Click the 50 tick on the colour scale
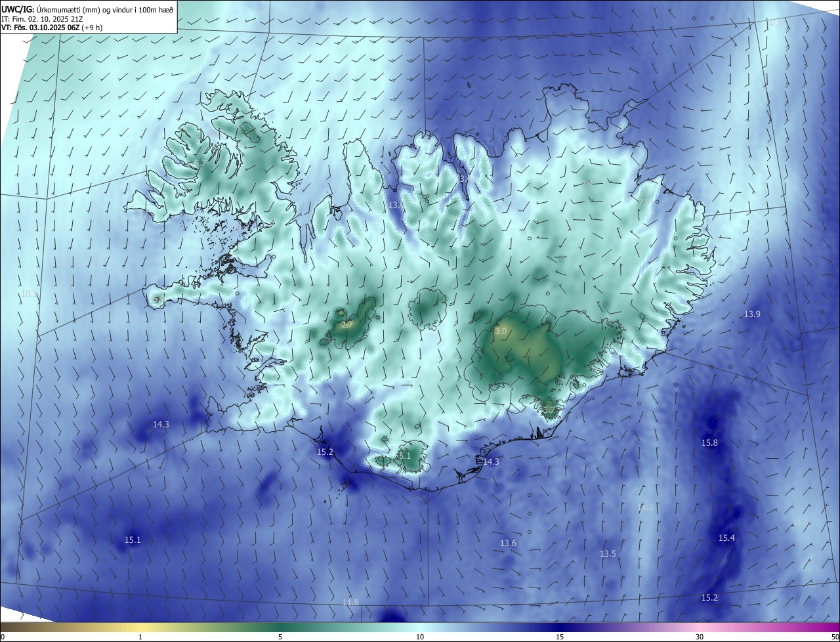The height and width of the screenshot is (642, 840). pos(835,637)
